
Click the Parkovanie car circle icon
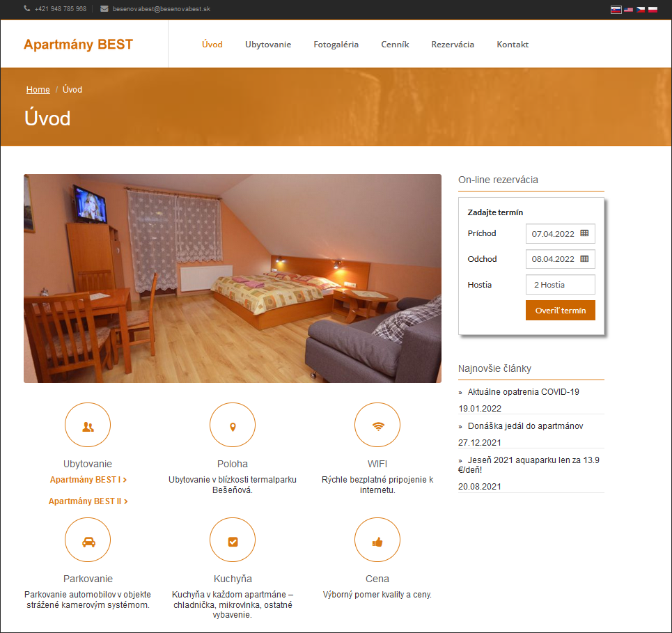coord(88,540)
